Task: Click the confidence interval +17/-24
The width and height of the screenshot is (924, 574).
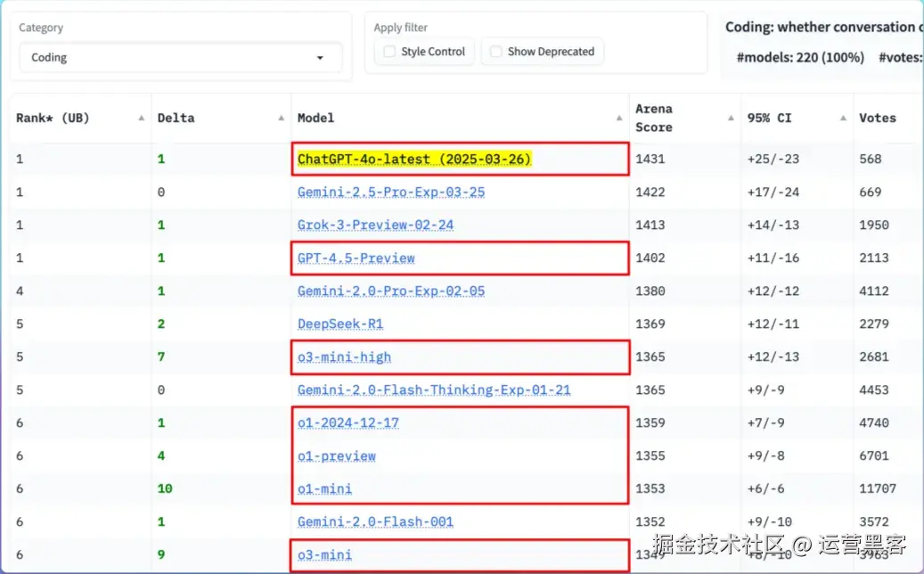Action: pyautogui.click(x=773, y=193)
